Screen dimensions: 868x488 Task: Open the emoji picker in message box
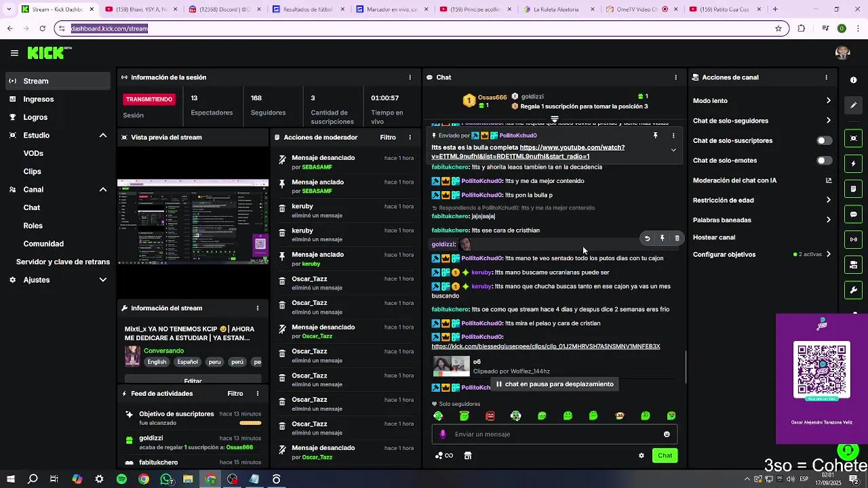(x=667, y=434)
